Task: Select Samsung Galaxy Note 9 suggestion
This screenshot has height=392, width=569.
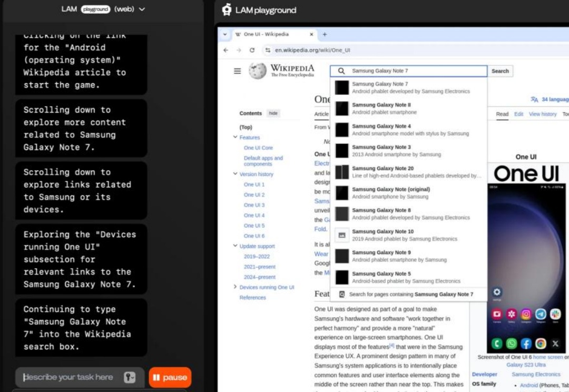Action: pos(409,256)
